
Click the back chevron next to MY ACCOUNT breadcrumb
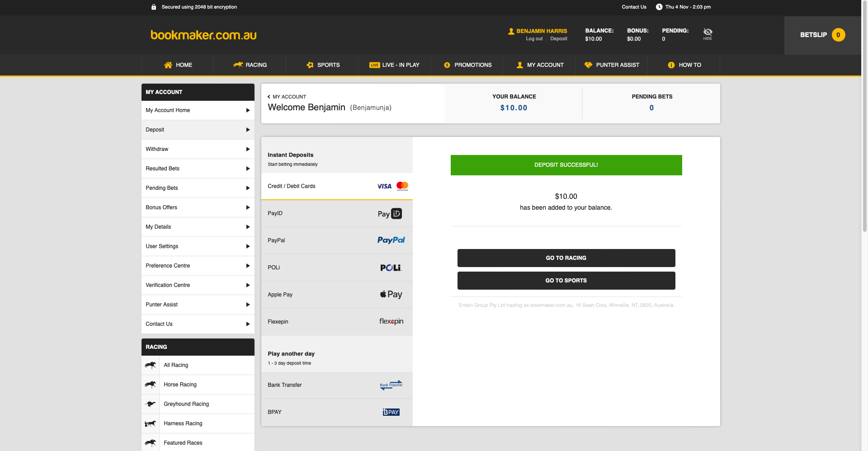(269, 97)
